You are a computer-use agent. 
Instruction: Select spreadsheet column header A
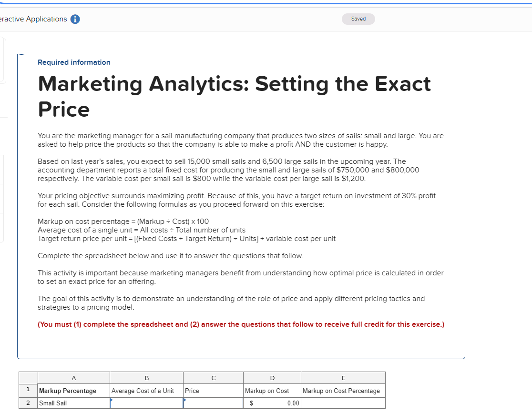coord(73,378)
